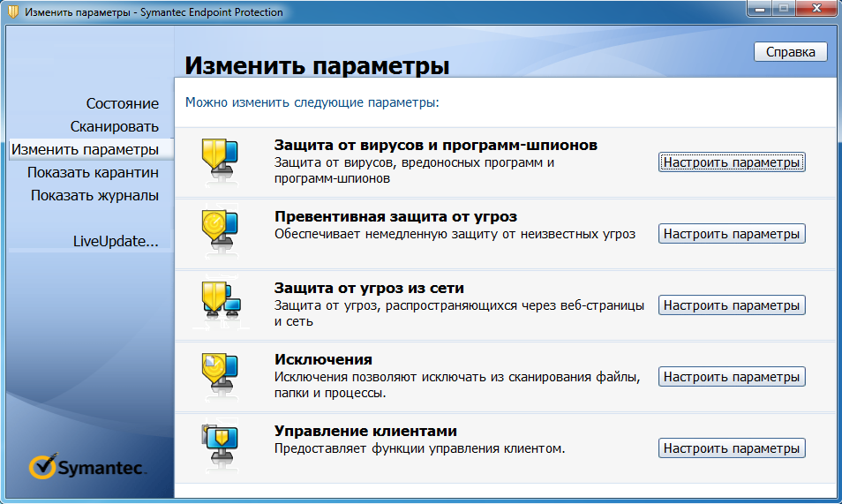Viewport: 842px width, 504px height.
Task: Click the page title Изменить параметры
Action: tap(317, 66)
